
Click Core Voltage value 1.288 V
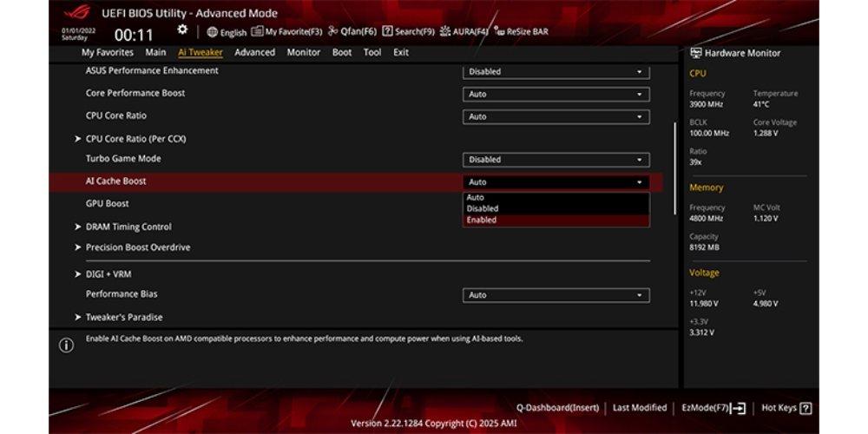(766, 134)
